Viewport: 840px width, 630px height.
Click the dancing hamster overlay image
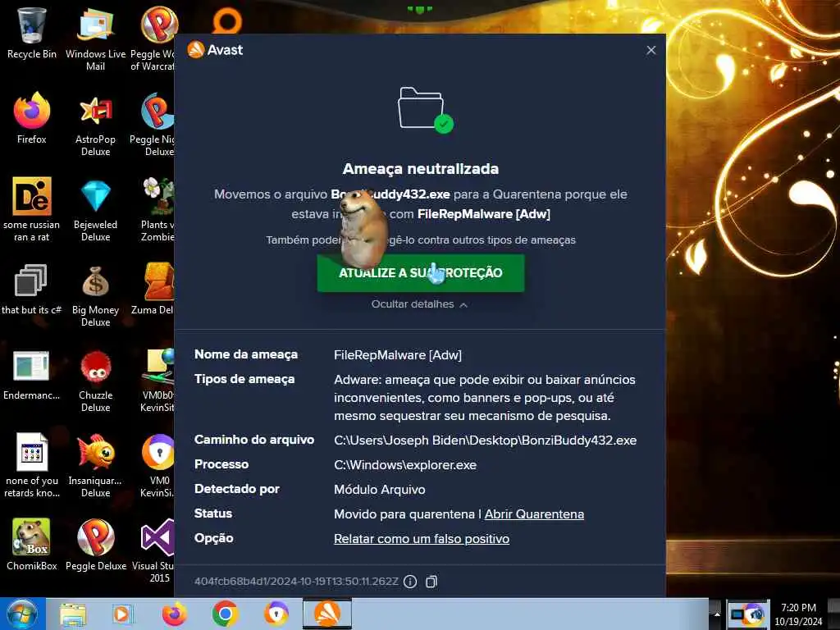coord(363,230)
